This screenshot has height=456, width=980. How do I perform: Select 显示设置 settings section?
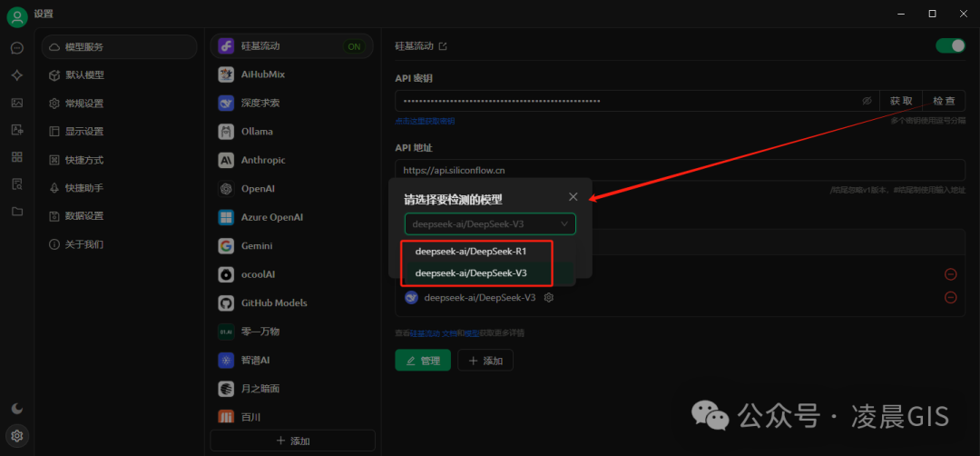click(119, 132)
